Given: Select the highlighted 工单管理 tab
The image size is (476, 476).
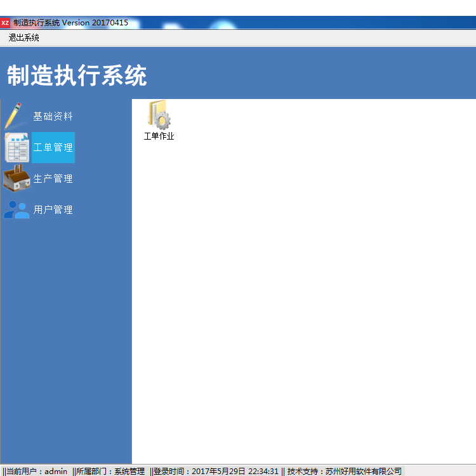Looking at the screenshot, I should tap(53, 147).
